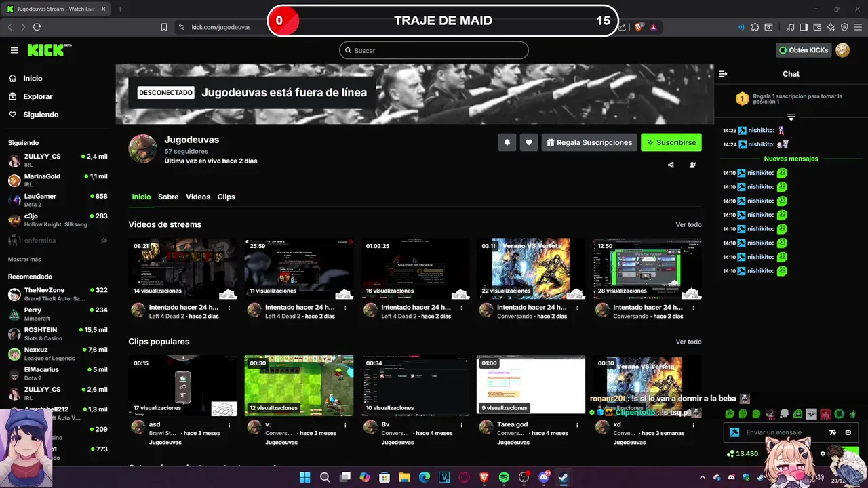Click the 13.430 channel points balance
The image size is (868, 488).
(x=743, y=453)
